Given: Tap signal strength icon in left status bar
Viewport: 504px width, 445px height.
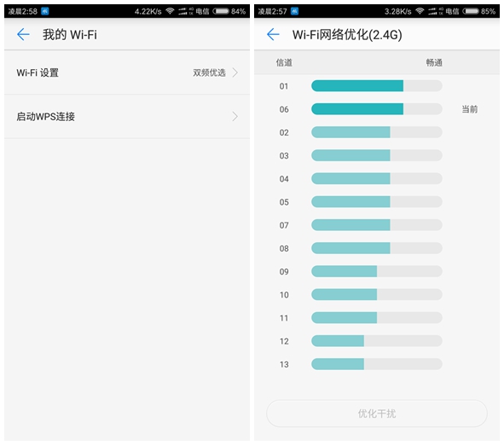Looking at the screenshot, I should point(182,12).
